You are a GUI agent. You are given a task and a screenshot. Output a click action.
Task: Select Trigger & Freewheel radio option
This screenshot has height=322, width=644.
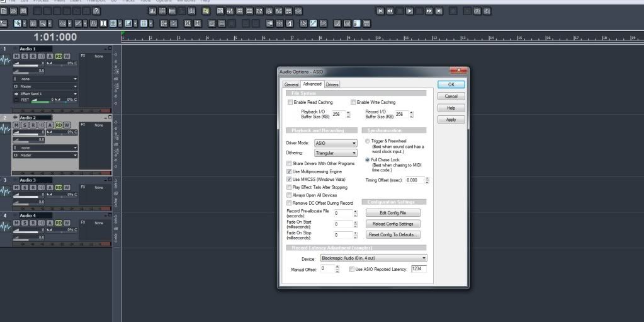(x=368, y=141)
